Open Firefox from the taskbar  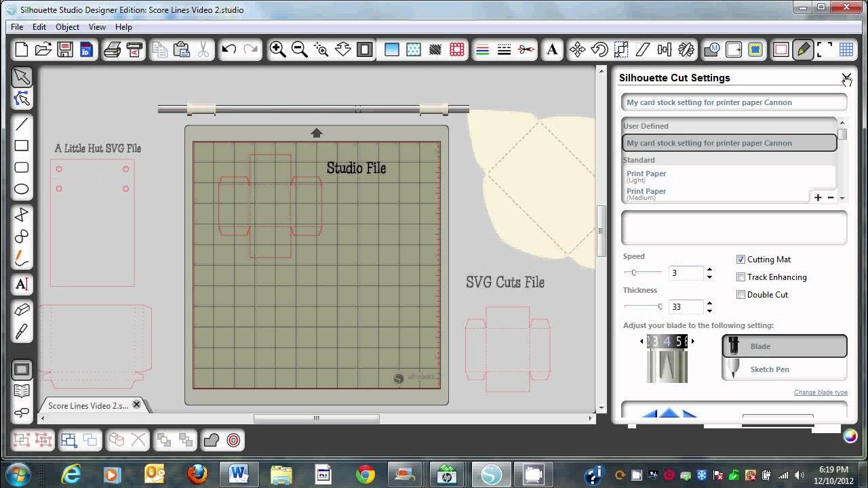[x=197, y=474]
